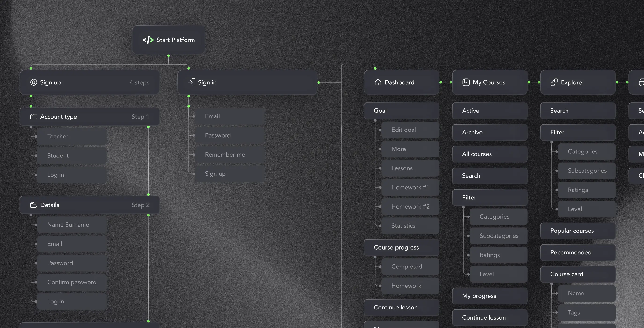Select the user avatar icon on the Sign up node
This screenshot has width=644, height=328.
(x=33, y=82)
